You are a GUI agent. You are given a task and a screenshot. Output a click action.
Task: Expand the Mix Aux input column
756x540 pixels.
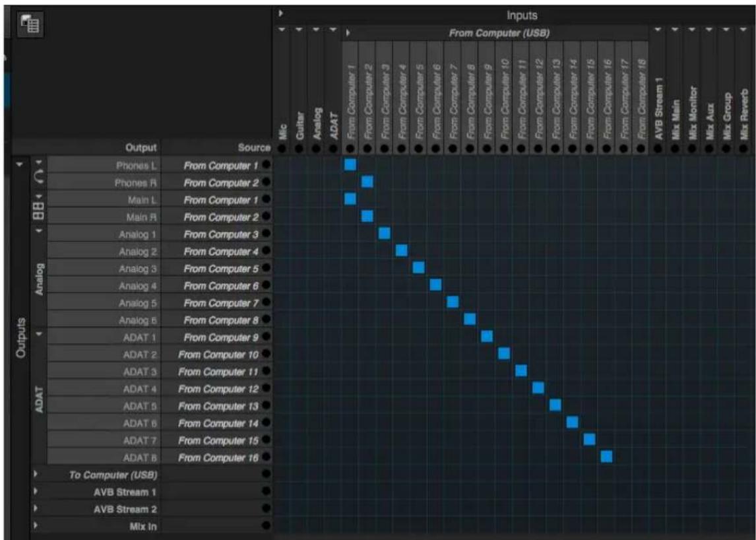709,30
